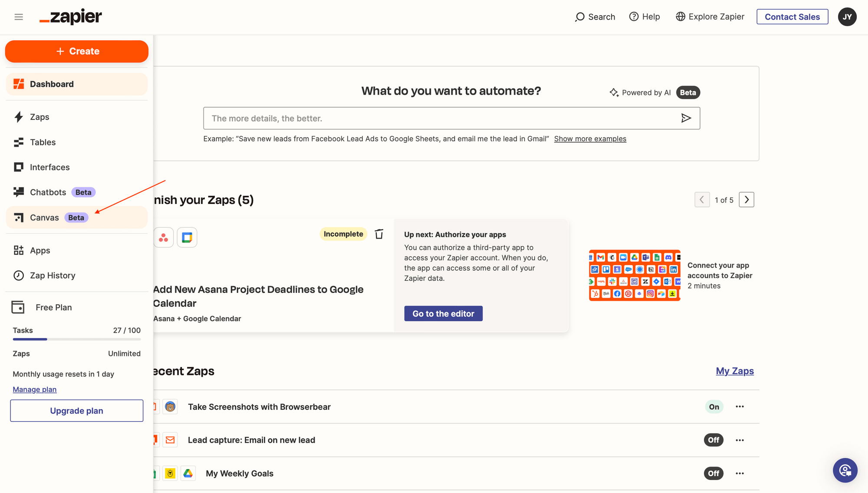The image size is (868, 493).
Task: Toggle the My Weekly Goals Off switch
Action: pyautogui.click(x=713, y=473)
